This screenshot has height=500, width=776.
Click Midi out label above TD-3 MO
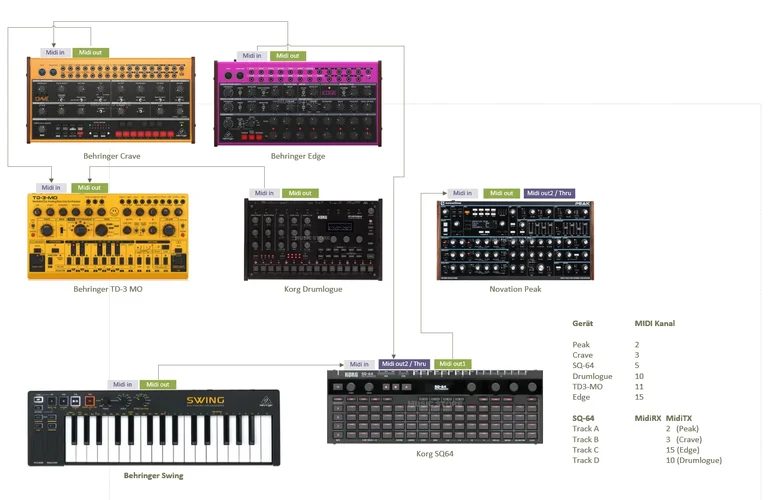coord(90,188)
